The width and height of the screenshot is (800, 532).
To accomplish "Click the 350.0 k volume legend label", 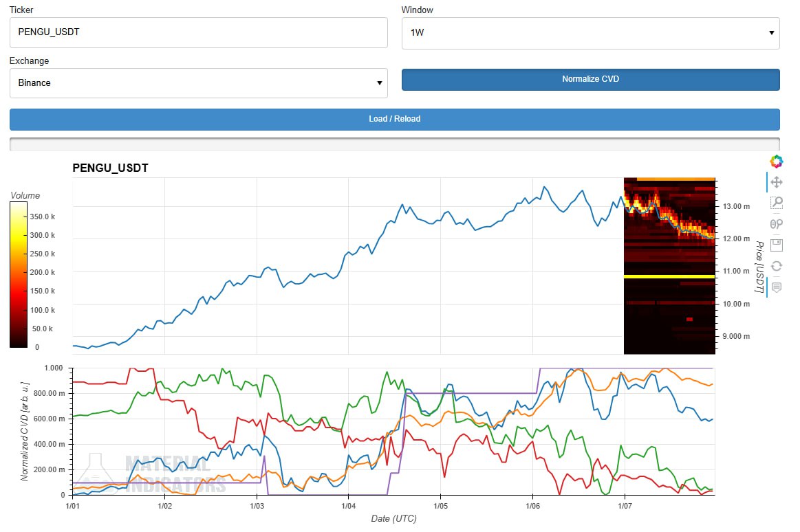I will coord(43,217).
